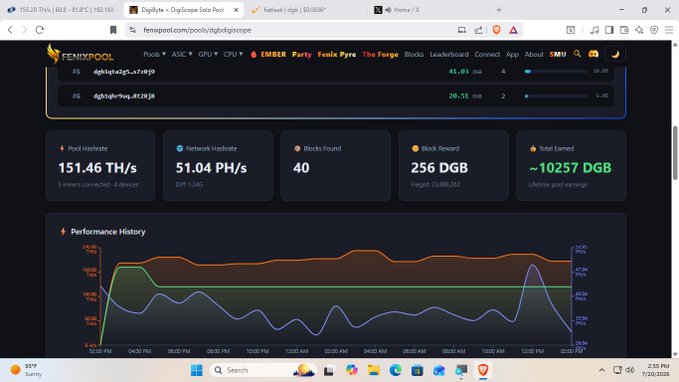This screenshot has height=382, width=679.
Task: Open the EMBER page
Action: (x=268, y=54)
